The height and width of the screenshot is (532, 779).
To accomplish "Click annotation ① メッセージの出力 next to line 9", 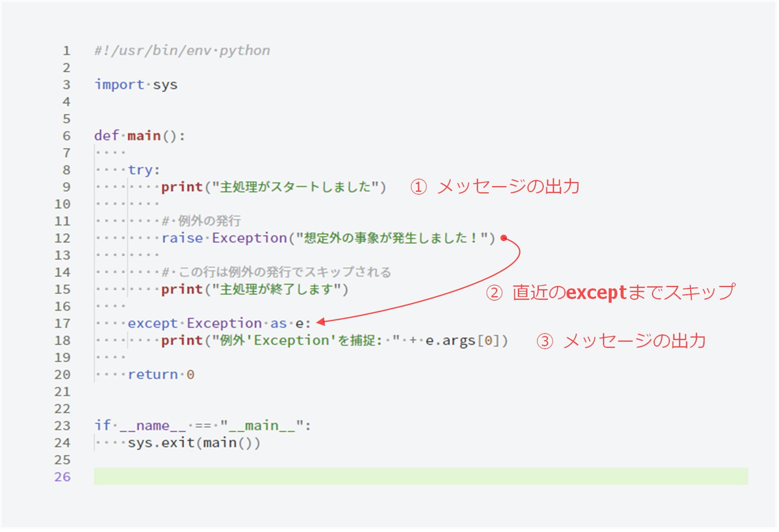I will 495,186.
